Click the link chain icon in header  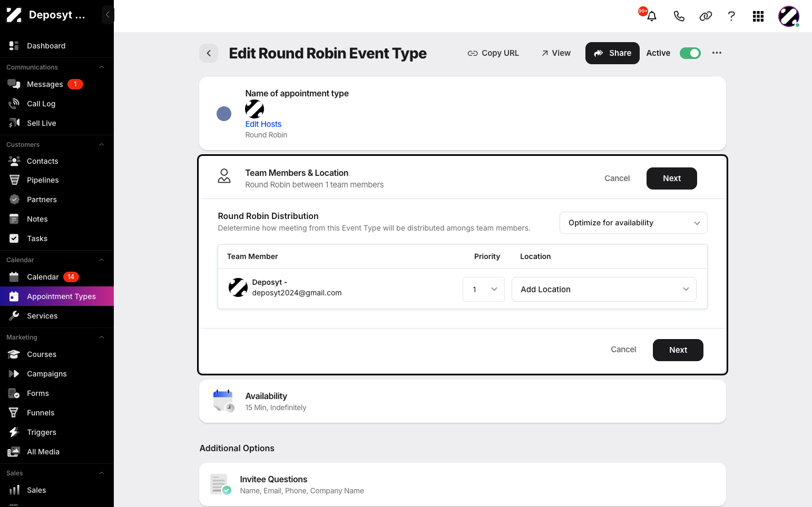pos(706,16)
